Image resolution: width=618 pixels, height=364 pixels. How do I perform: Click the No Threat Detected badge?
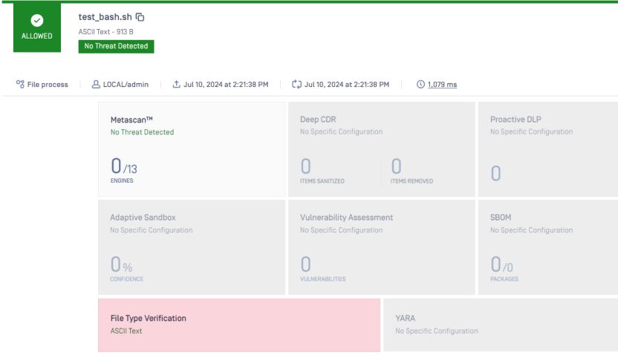coord(117,46)
